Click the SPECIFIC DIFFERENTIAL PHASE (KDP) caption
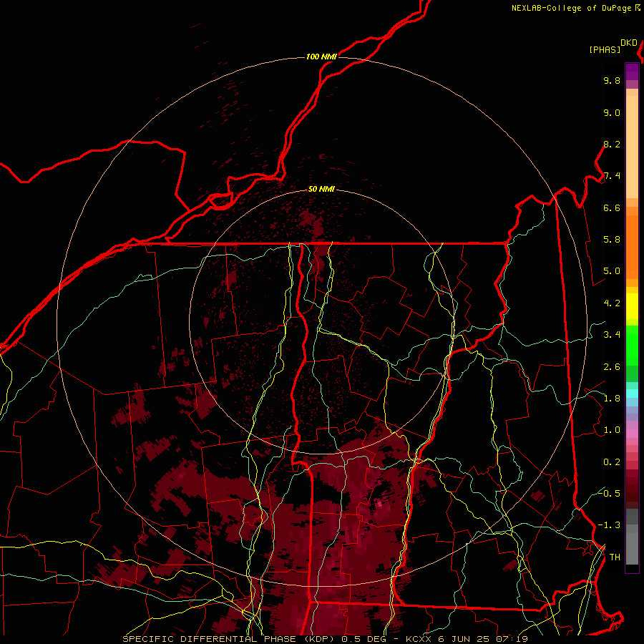The image size is (644, 644). (x=228, y=639)
